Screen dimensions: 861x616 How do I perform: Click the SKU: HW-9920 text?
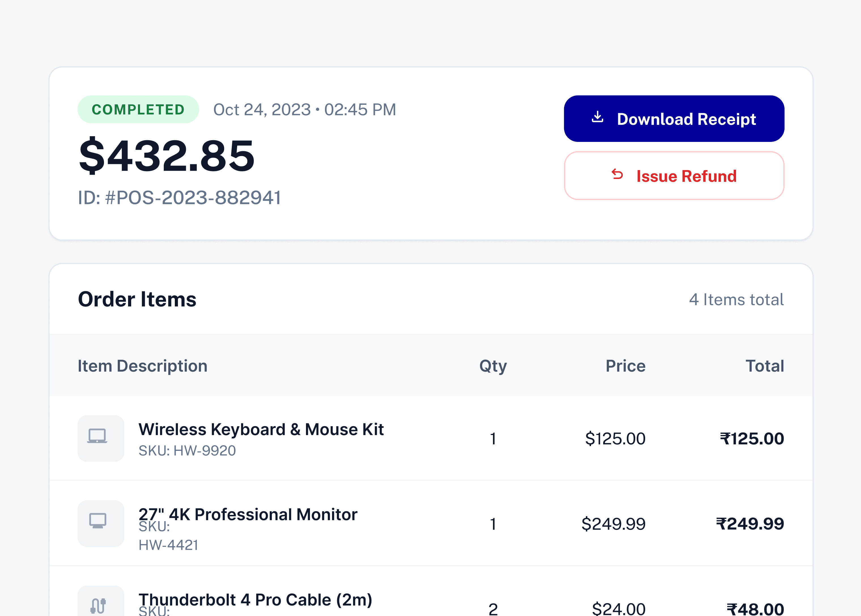tap(187, 451)
